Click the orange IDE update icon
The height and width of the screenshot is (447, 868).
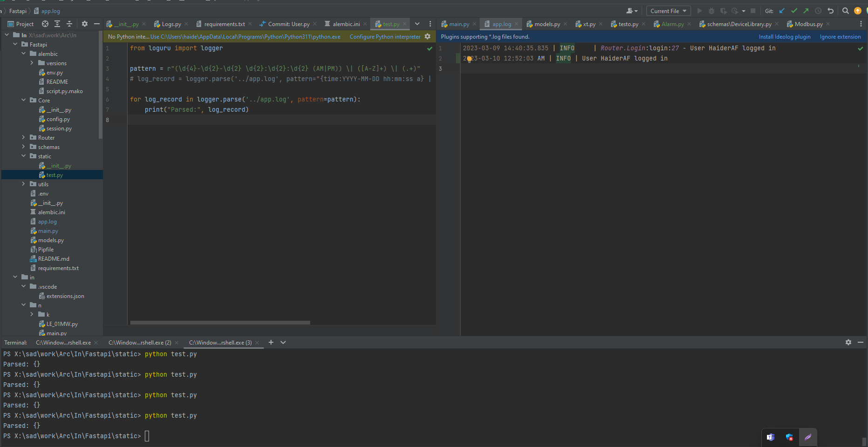pos(858,11)
